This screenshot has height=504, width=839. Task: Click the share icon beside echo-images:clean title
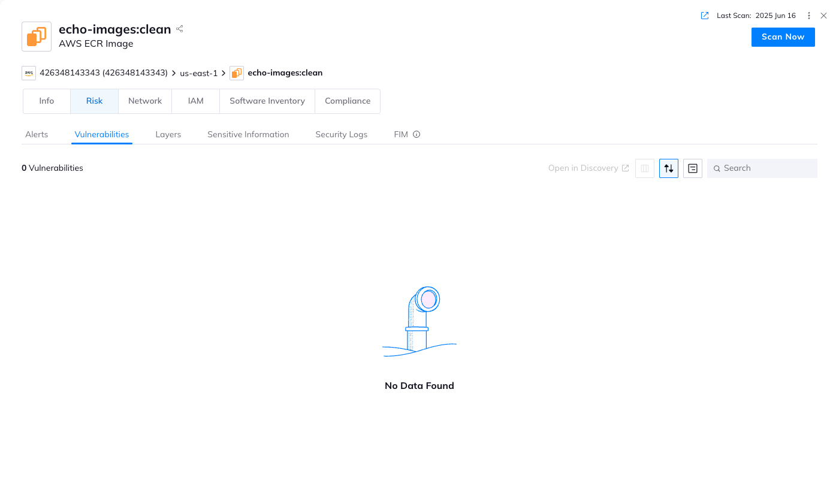click(179, 29)
